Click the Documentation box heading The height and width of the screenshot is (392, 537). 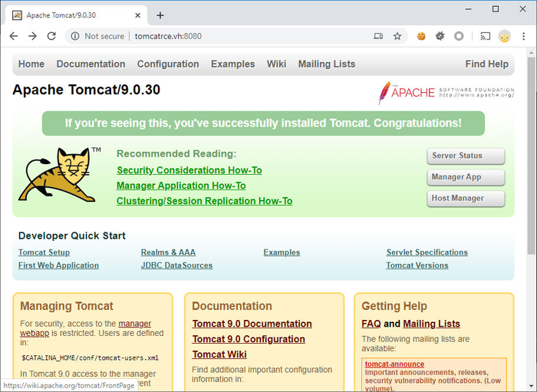(232, 306)
